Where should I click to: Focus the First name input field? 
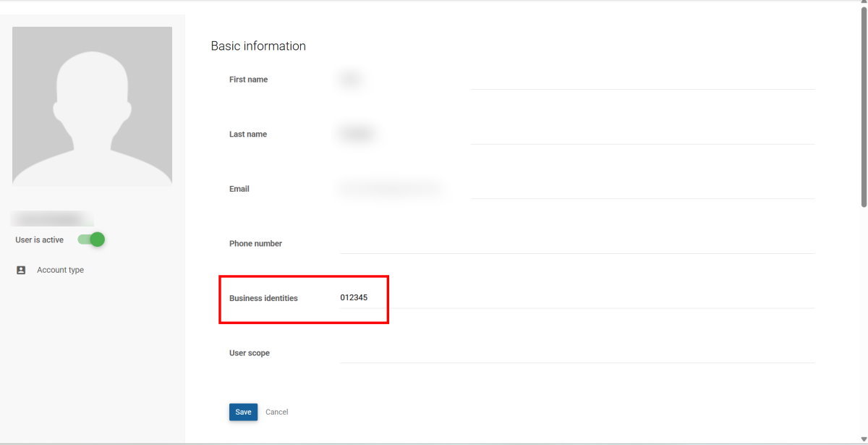coord(576,80)
